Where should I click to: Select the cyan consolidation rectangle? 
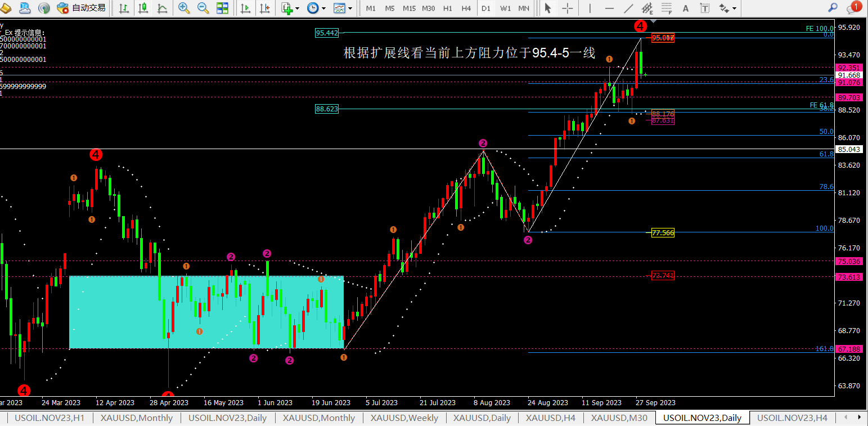pyautogui.click(x=206, y=312)
